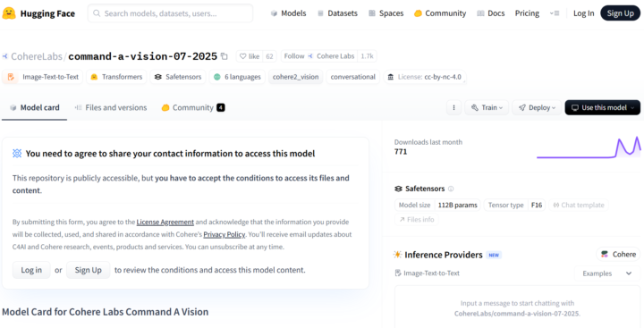Open the Deploy dropdown
This screenshot has width=644, height=328.
tap(537, 107)
